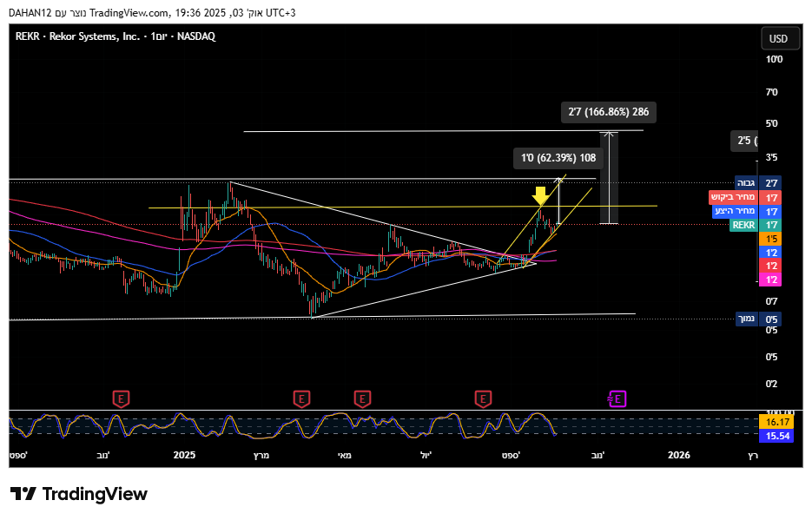Click the מחיר ביקוש 1'7 ask price label
The image size is (812, 520).
pyautogui.click(x=745, y=197)
